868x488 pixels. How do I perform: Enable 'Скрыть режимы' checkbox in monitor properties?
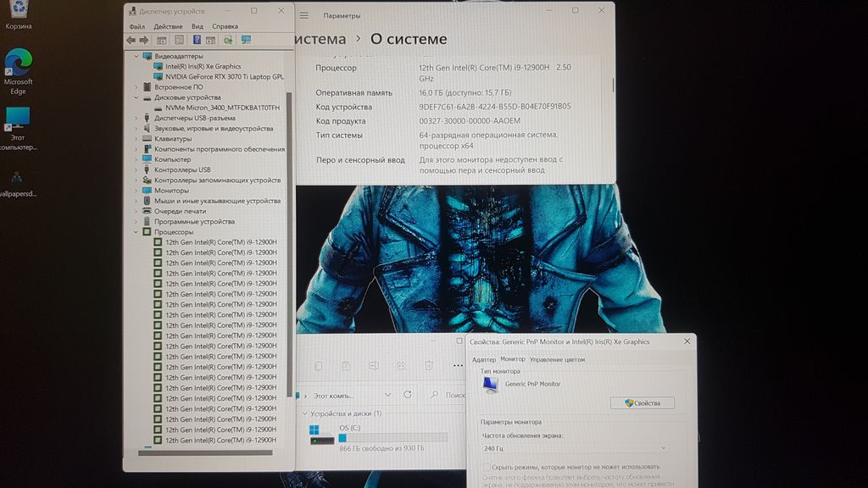[486, 467]
